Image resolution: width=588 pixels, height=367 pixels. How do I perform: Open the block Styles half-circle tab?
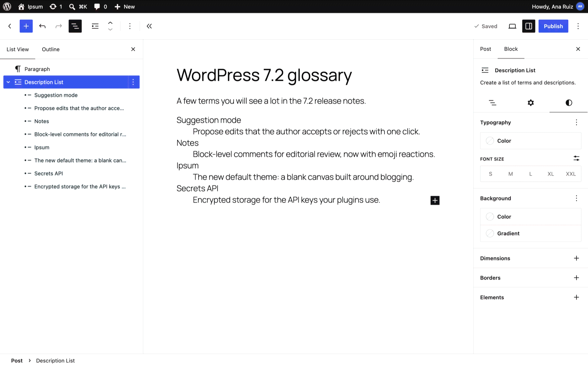pos(569,103)
